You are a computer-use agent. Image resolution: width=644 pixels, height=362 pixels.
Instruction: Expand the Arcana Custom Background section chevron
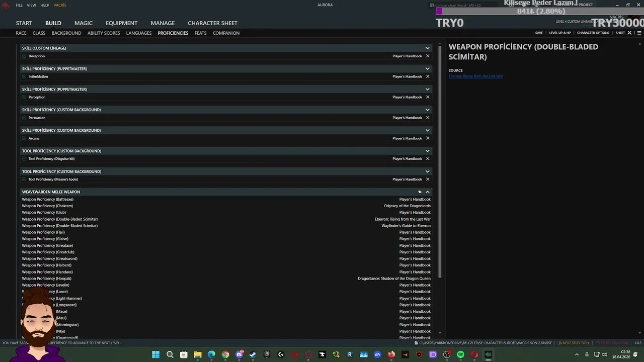click(x=428, y=130)
